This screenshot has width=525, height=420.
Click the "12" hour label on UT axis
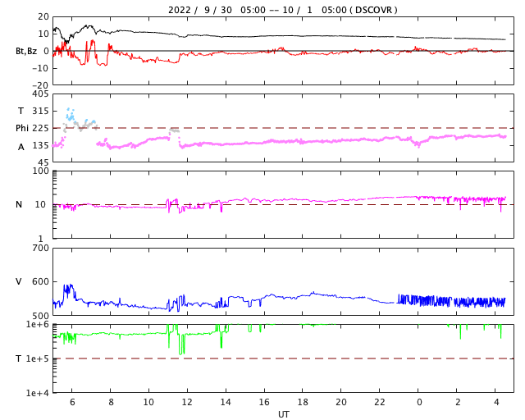point(187,402)
